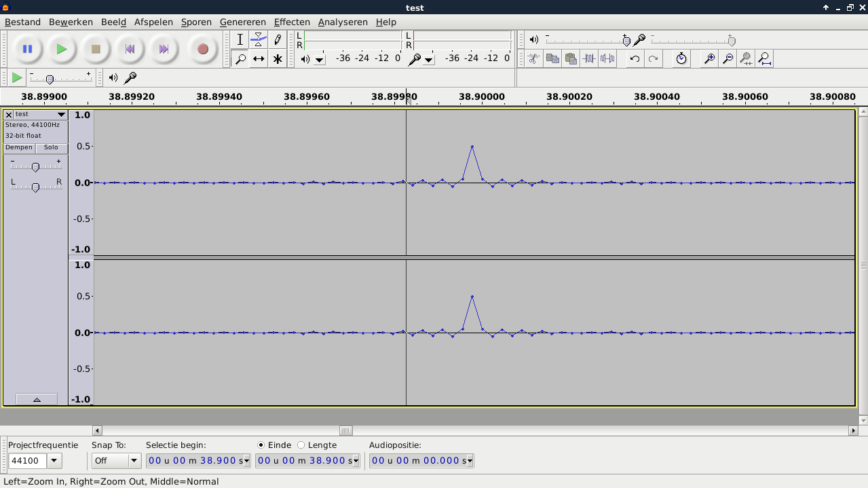Open the Genereren menu
868x488 pixels.
[243, 22]
